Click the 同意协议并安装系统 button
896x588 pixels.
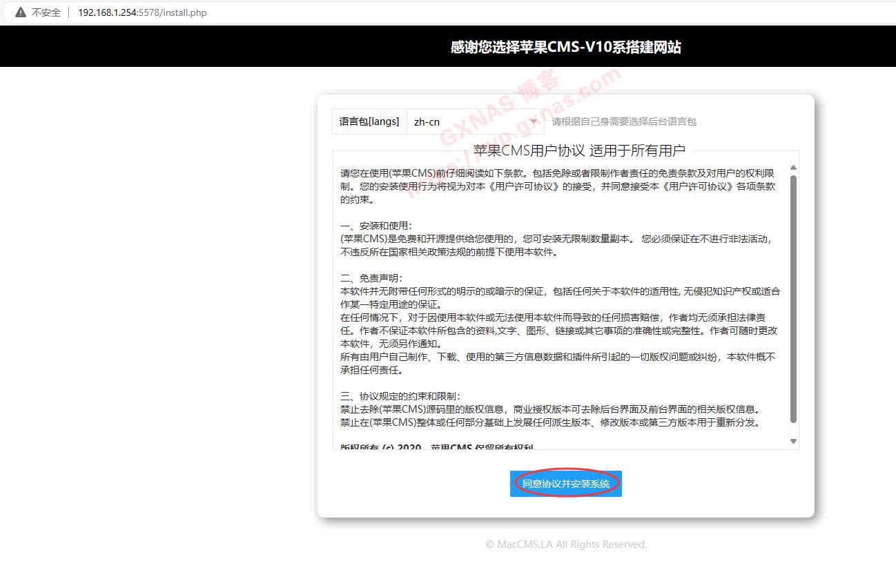coord(565,484)
